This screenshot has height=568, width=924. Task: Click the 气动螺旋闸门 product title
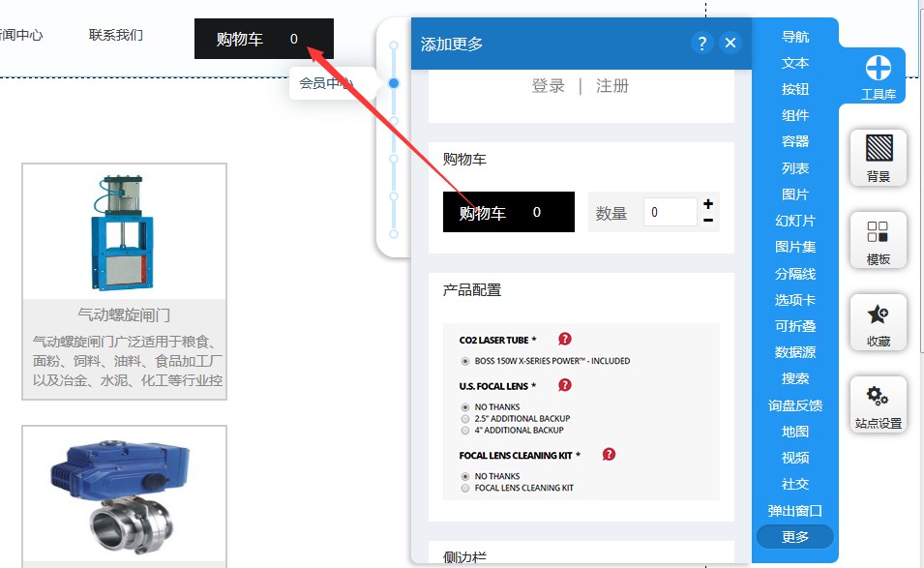tap(124, 315)
